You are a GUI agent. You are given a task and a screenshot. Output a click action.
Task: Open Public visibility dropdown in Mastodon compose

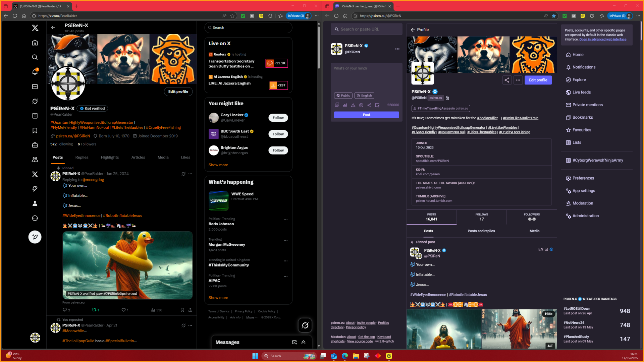coord(343,96)
